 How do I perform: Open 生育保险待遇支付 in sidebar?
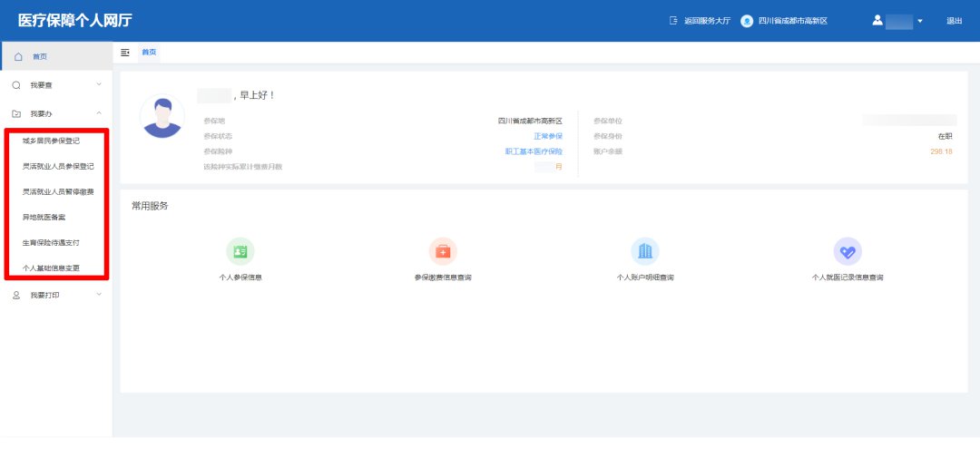click(51, 243)
